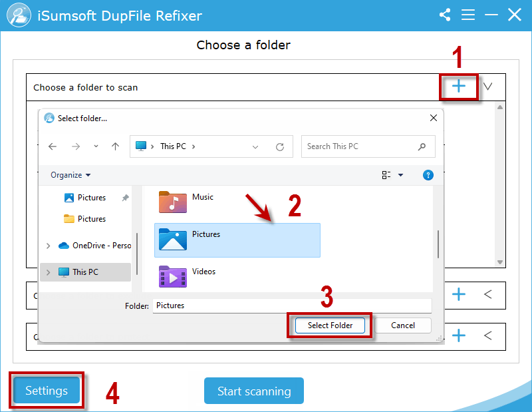Open the hamburger menu in title bar
Screen dimensions: 532x412
468,15
